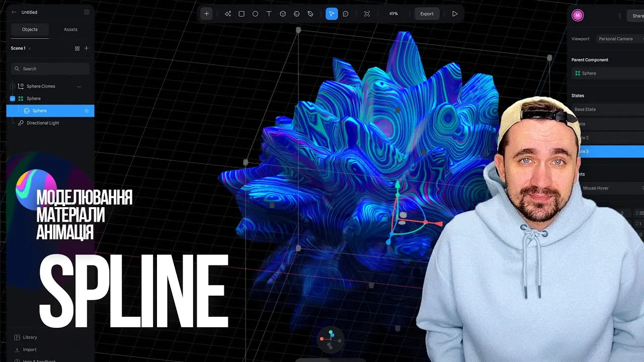Open the Personal Camera viewport dropdown
The image size is (644, 362).
click(x=619, y=39)
